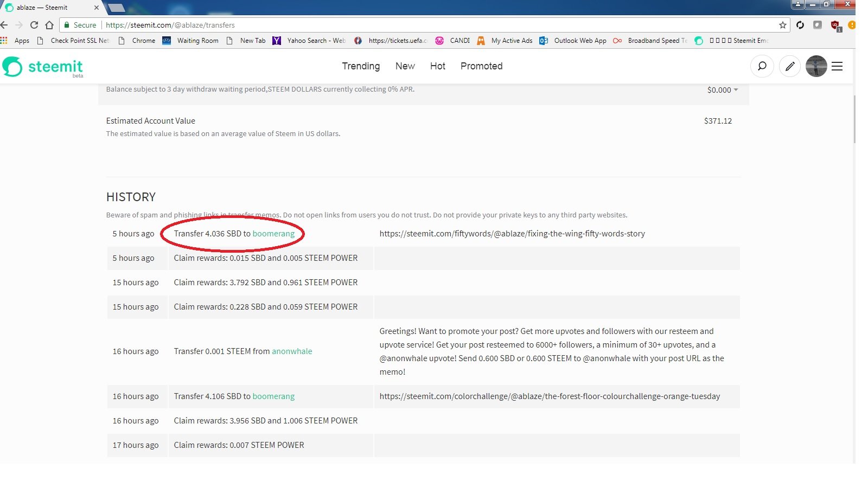The height and width of the screenshot is (488, 868).
Task: Open a new browser tab
Action: tap(117, 8)
